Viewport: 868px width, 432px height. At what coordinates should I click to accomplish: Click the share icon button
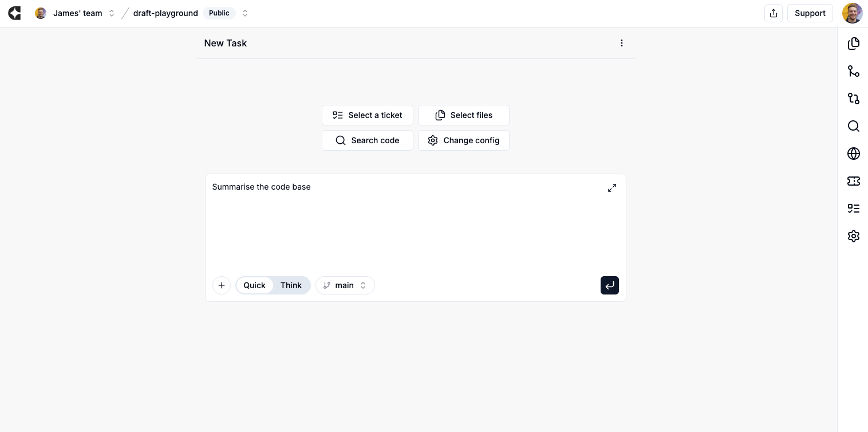pyautogui.click(x=774, y=13)
